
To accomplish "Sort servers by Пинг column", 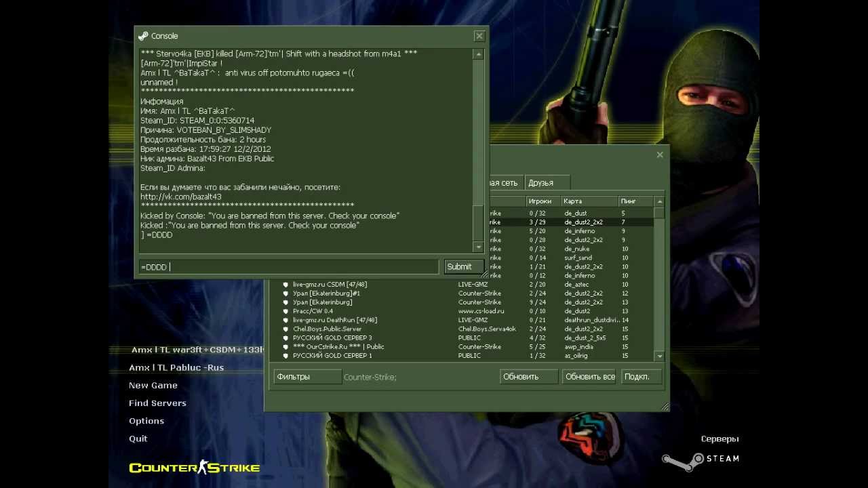I will tap(635, 201).
